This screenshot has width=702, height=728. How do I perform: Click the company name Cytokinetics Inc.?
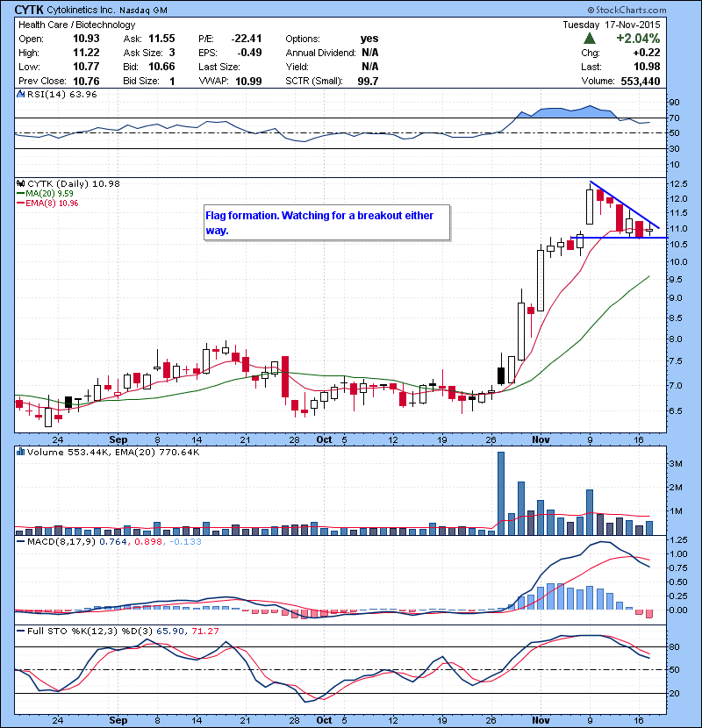point(81,10)
